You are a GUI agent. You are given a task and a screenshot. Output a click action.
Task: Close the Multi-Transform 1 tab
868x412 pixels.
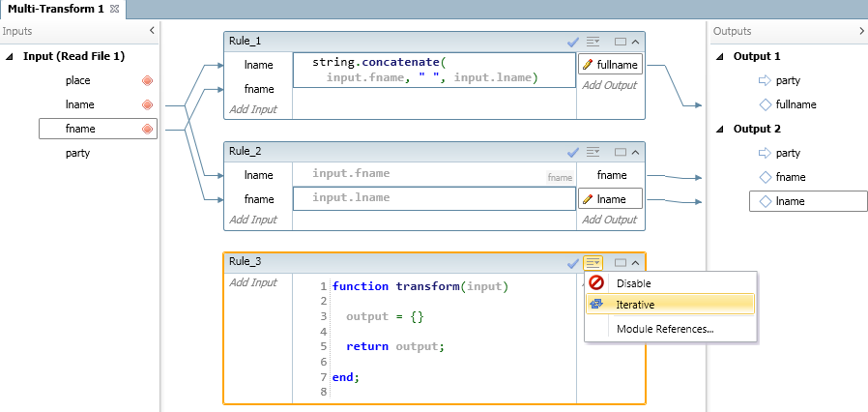114,9
